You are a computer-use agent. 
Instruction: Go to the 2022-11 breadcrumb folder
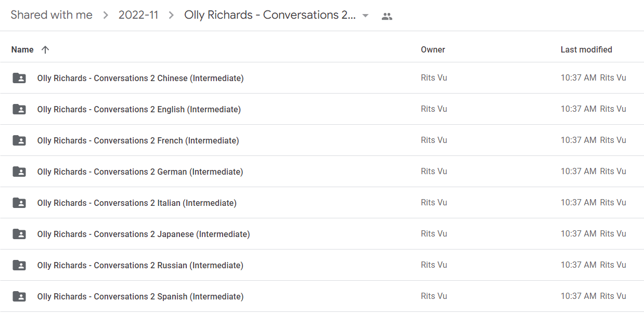click(138, 15)
